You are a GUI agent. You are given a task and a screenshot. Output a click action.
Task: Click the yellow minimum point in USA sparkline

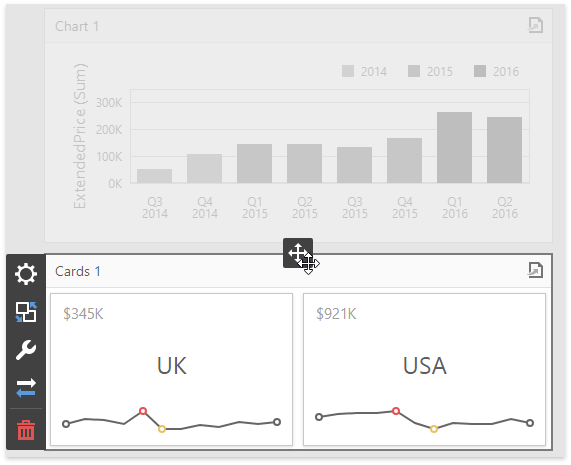pyautogui.click(x=434, y=429)
